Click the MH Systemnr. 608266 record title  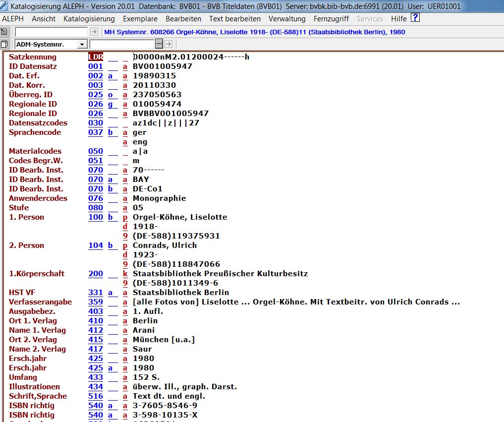point(254,32)
